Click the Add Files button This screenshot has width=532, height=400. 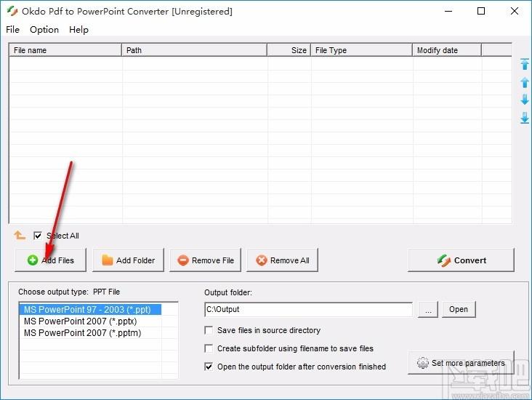pos(50,260)
